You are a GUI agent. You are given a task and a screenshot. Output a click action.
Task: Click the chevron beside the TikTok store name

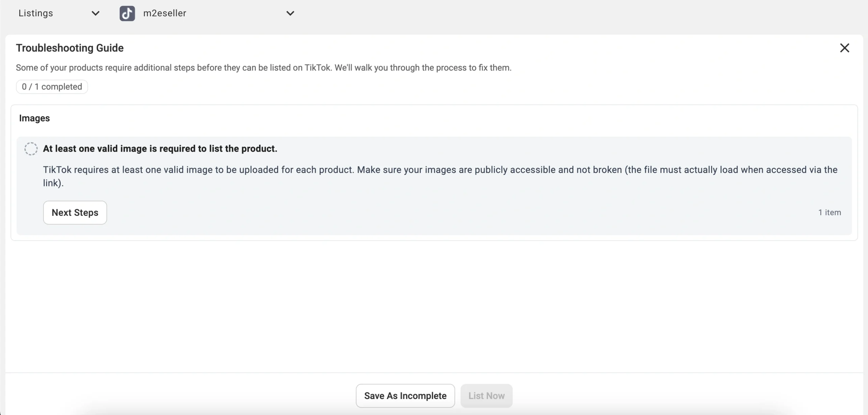tap(291, 13)
